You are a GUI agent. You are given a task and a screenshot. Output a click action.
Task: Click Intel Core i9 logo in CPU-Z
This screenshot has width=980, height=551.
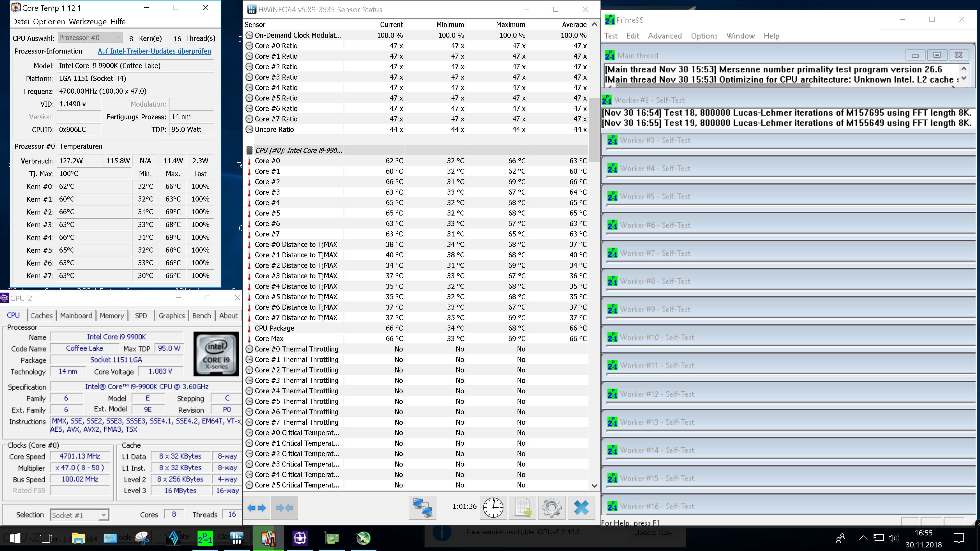[x=216, y=354]
